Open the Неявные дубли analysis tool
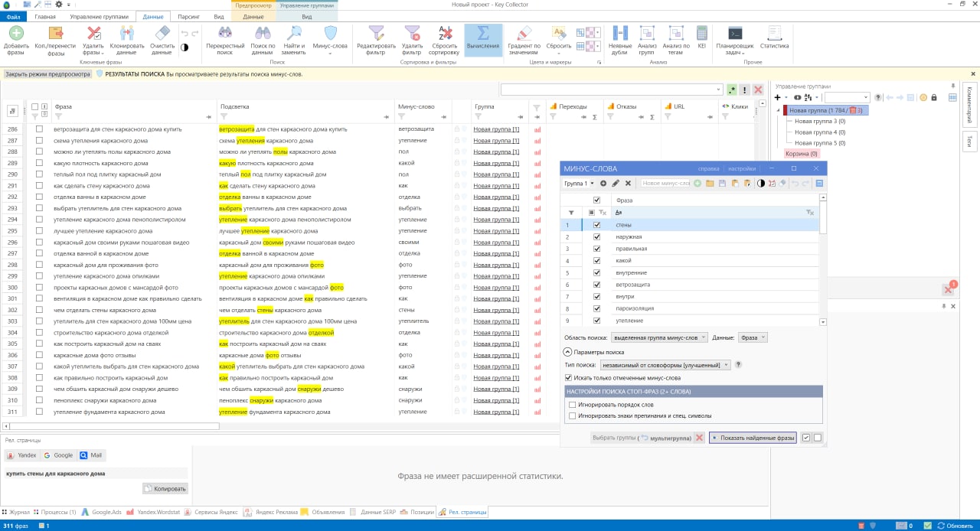Viewport: 980px width, 531px height. (620, 34)
